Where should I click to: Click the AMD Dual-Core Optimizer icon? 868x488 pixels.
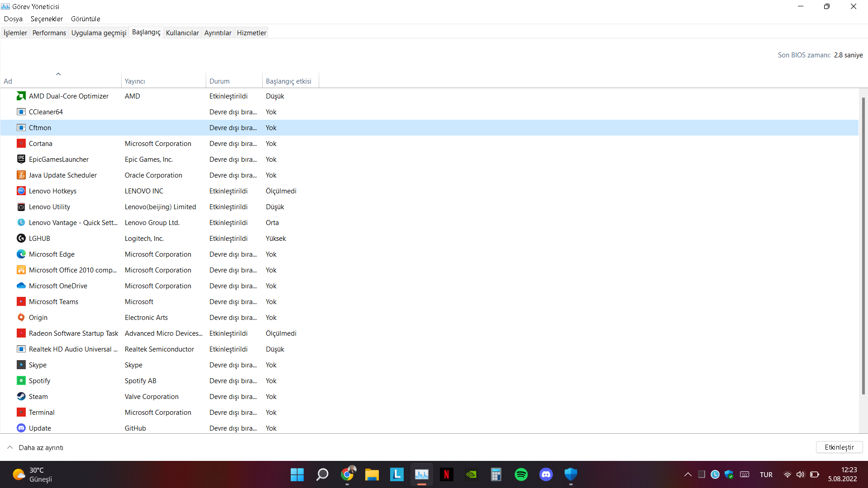[21, 96]
